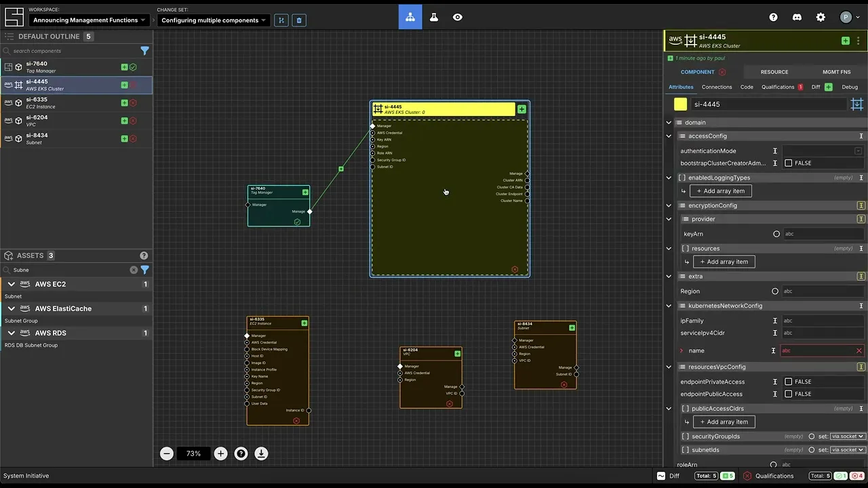868x488 pixels.
Task: Add array item under enabledLoggingTypes
Action: [x=720, y=191]
